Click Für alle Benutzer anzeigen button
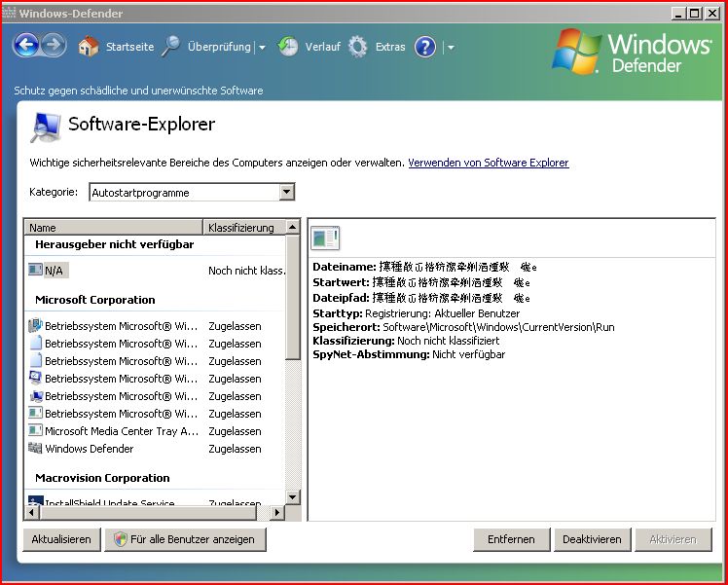The width and height of the screenshot is (728, 585). click(185, 539)
